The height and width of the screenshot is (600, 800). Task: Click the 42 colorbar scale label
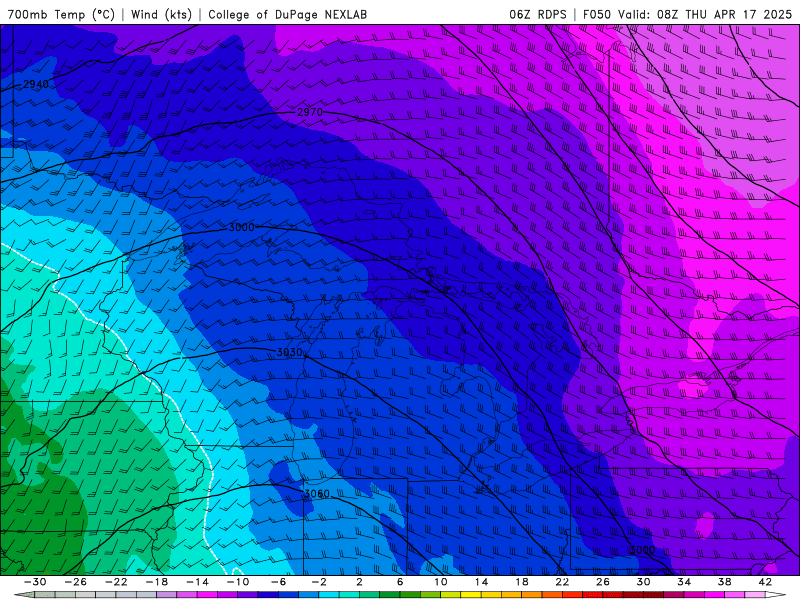(765, 582)
